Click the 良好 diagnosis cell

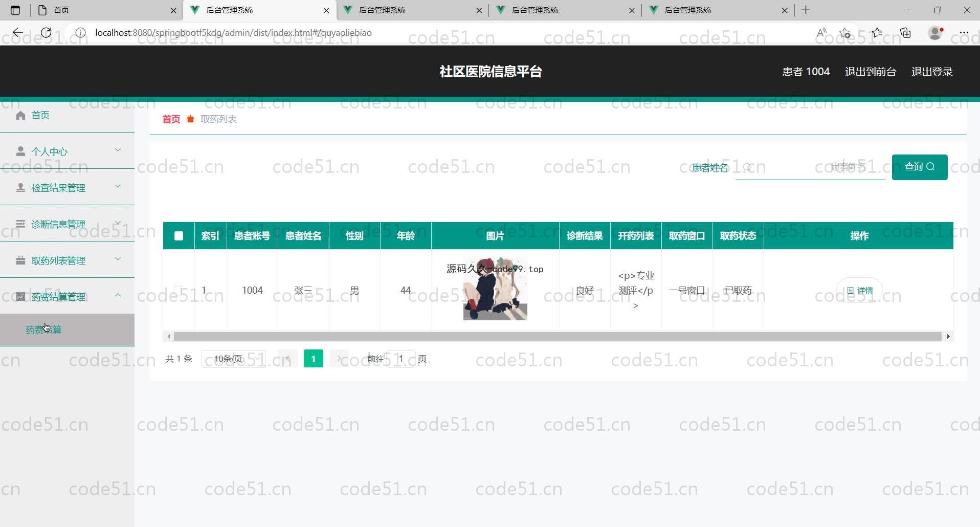585,291
